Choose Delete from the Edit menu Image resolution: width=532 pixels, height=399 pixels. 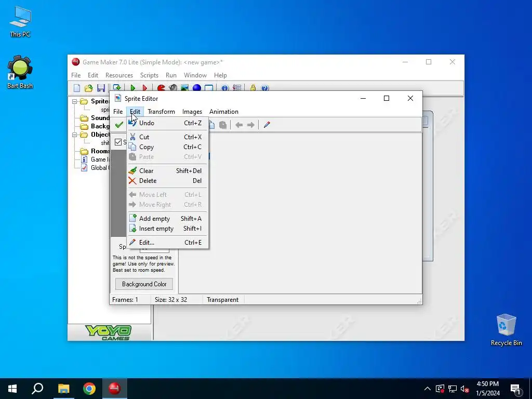coord(168,181)
